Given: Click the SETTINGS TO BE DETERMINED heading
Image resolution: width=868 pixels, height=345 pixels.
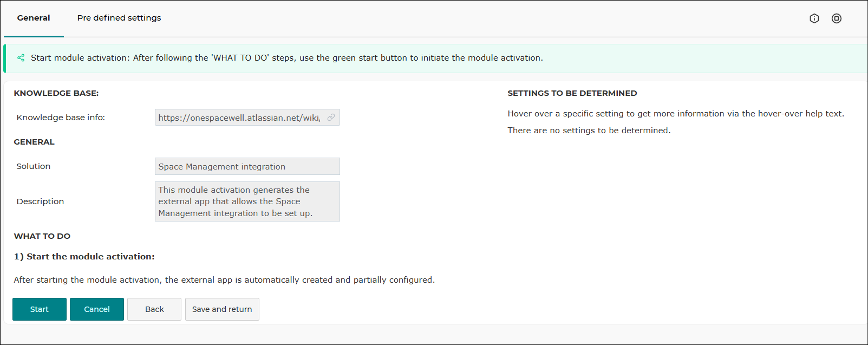Looking at the screenshot, I should point(572,93).
